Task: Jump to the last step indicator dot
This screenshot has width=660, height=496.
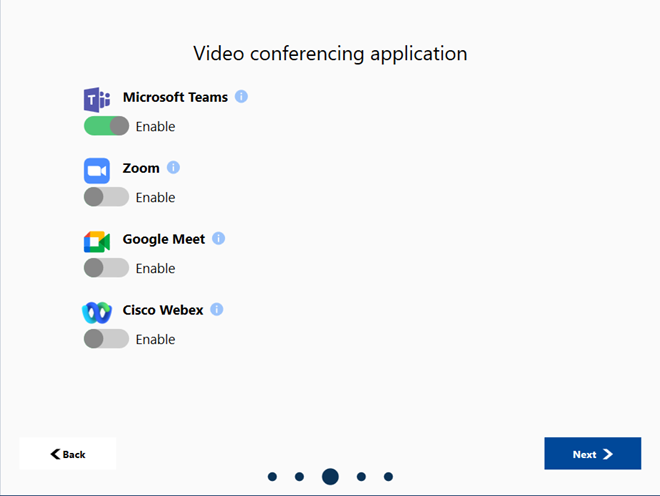Action: tap(388, 477)
